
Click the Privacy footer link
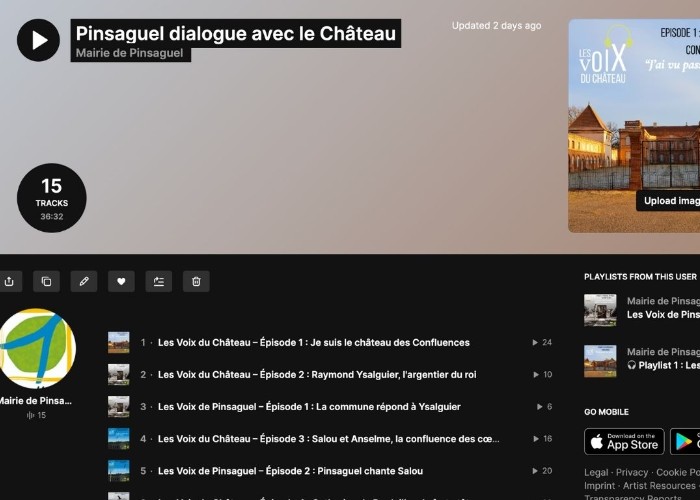632,472
